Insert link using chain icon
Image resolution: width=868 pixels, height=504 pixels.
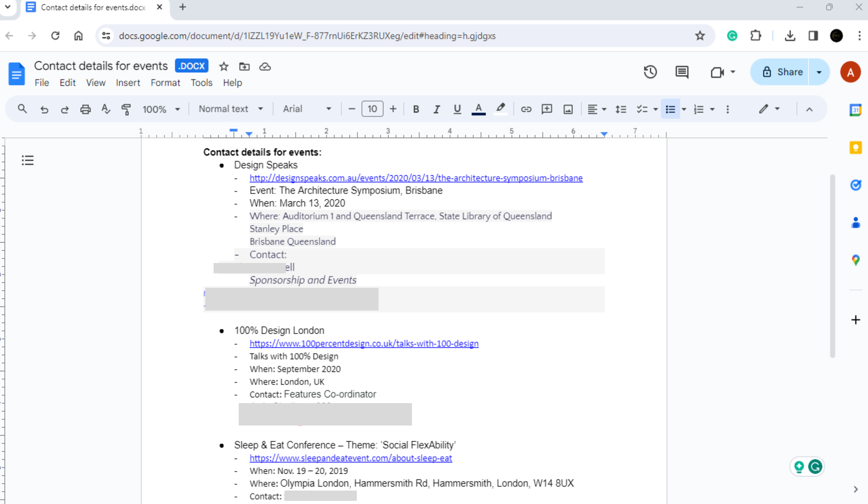point(526,109)
